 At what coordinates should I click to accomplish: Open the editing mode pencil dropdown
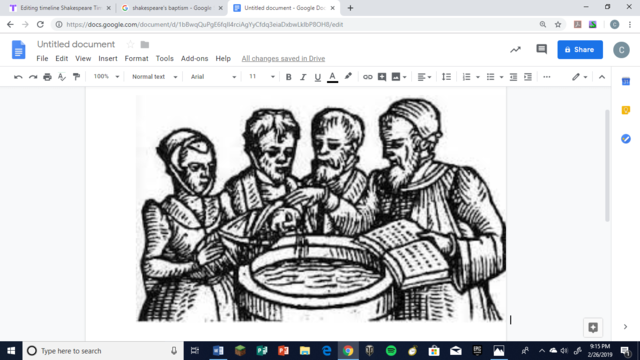tap(579, 77)
